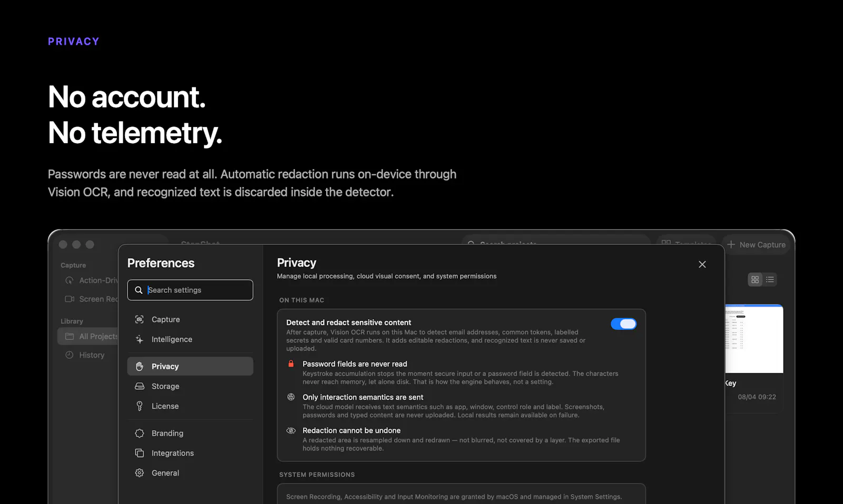Click the Action-Driven cursor icon

70,281
